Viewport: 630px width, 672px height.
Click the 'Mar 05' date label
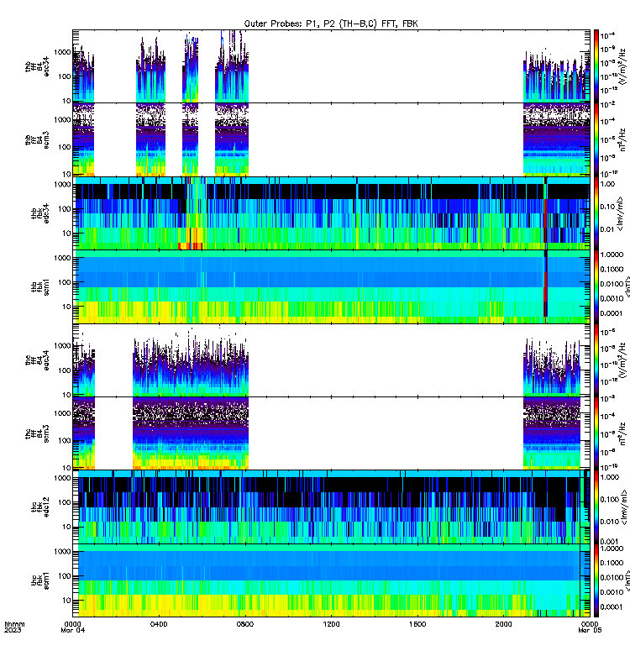point(591,630)
